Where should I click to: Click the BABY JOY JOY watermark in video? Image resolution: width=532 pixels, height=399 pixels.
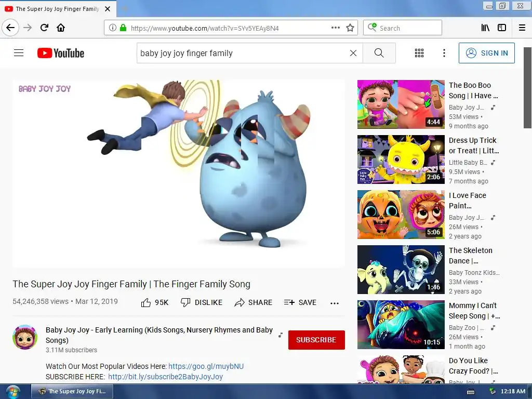pyautogui.click(x=45, y=89)
